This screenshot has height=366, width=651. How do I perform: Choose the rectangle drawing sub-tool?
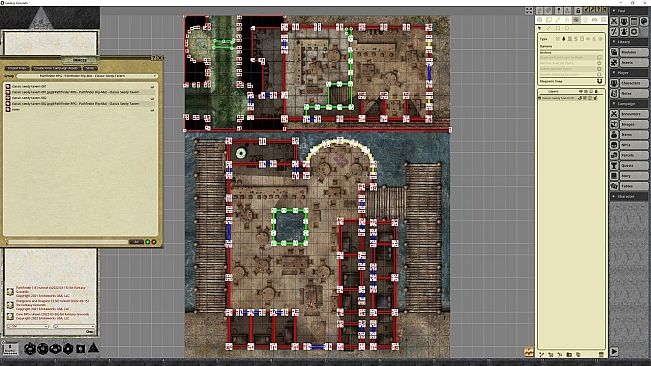[558, 28]
